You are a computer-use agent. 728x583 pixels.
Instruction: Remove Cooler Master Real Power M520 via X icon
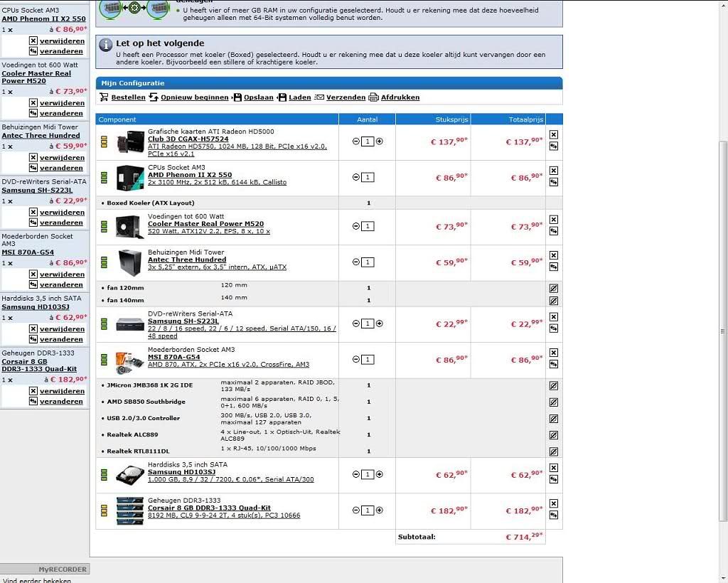(554, 220)
